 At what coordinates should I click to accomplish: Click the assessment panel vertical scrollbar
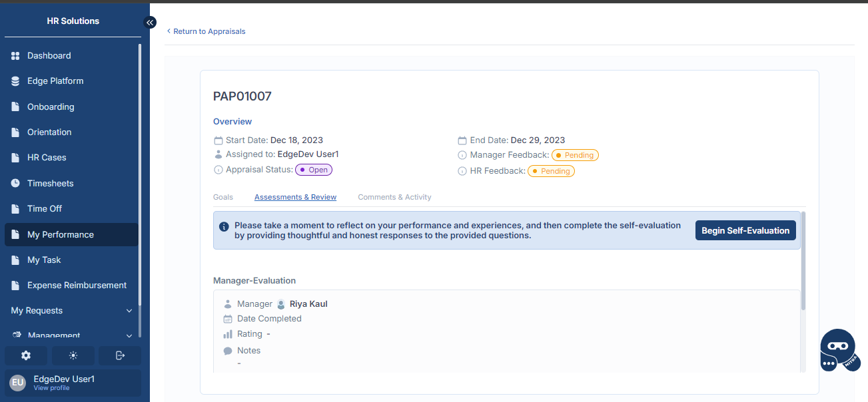coord(803,260)
